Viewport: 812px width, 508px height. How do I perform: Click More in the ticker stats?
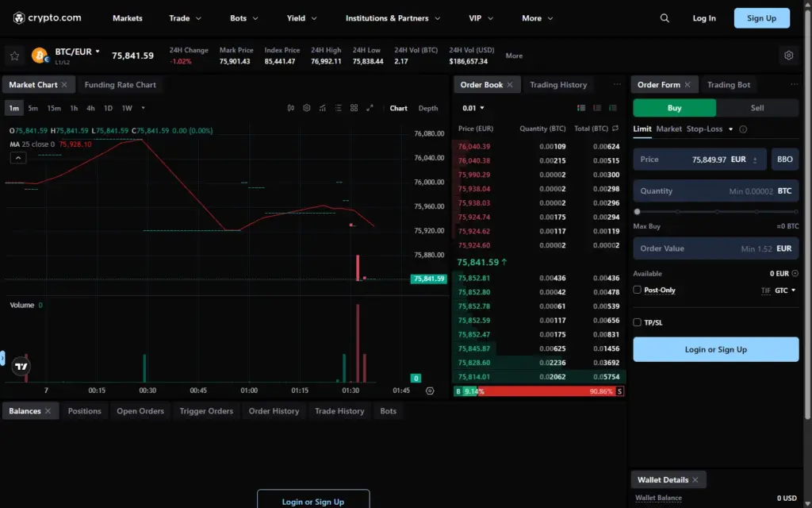pos(514,56)
